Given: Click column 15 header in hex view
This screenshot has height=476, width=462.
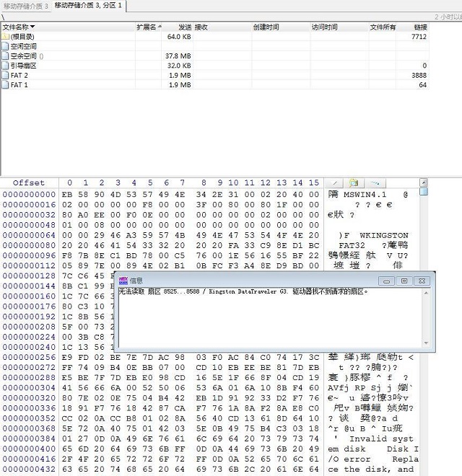Looking at the screenshot, I should pos(314,182).
